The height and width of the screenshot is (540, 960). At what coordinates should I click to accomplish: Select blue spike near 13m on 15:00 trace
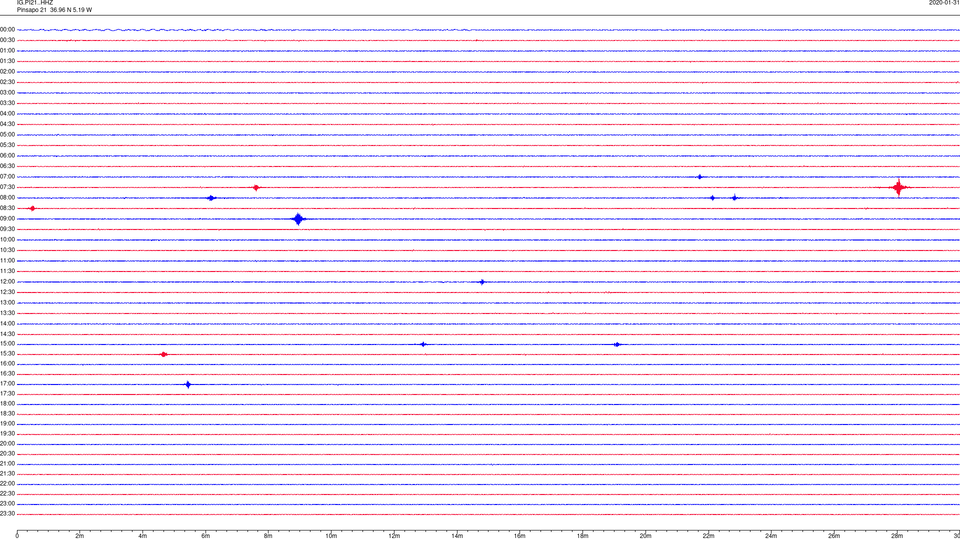coord(423,344)
